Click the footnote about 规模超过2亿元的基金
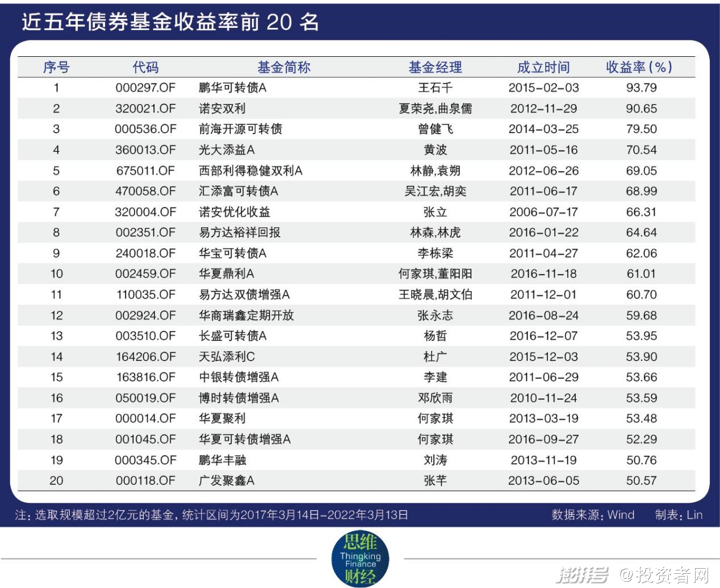Screen dimensions: 720x588 [x=212, y=515]
